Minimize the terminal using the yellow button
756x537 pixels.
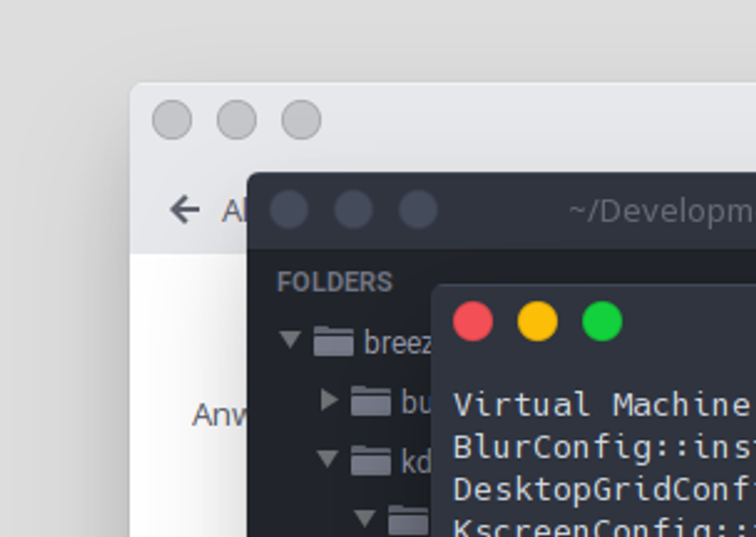pyautogui.click(x=537, y=321)
